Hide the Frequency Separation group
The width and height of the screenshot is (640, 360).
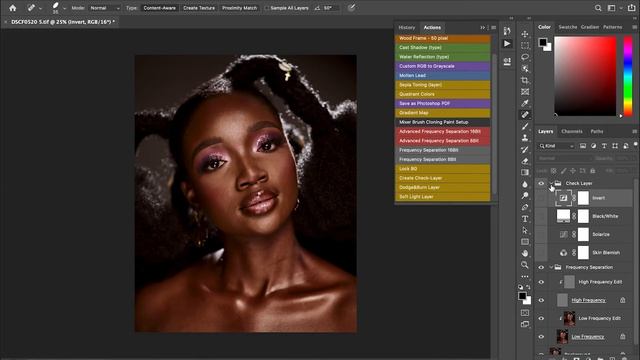coord(541,267)
